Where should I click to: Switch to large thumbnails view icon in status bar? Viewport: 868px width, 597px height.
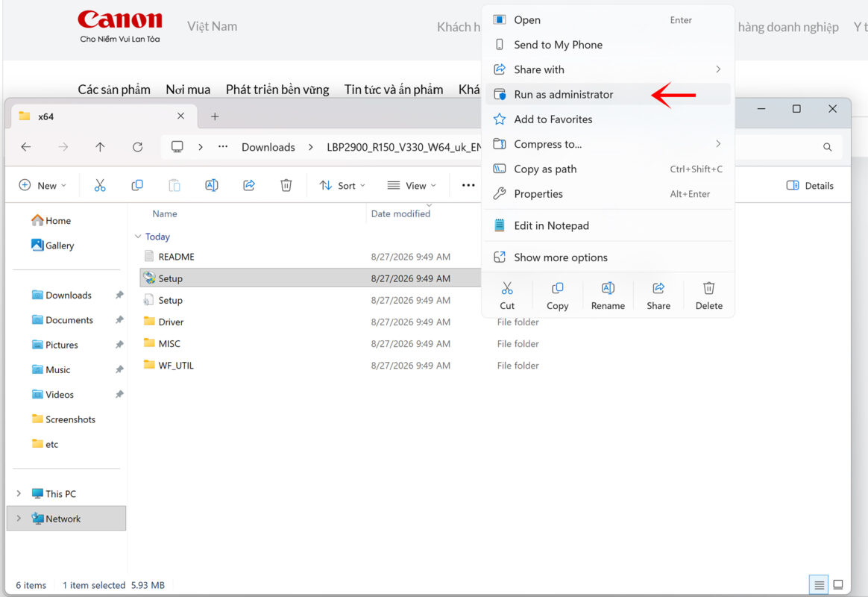click(x=838, y=585)
